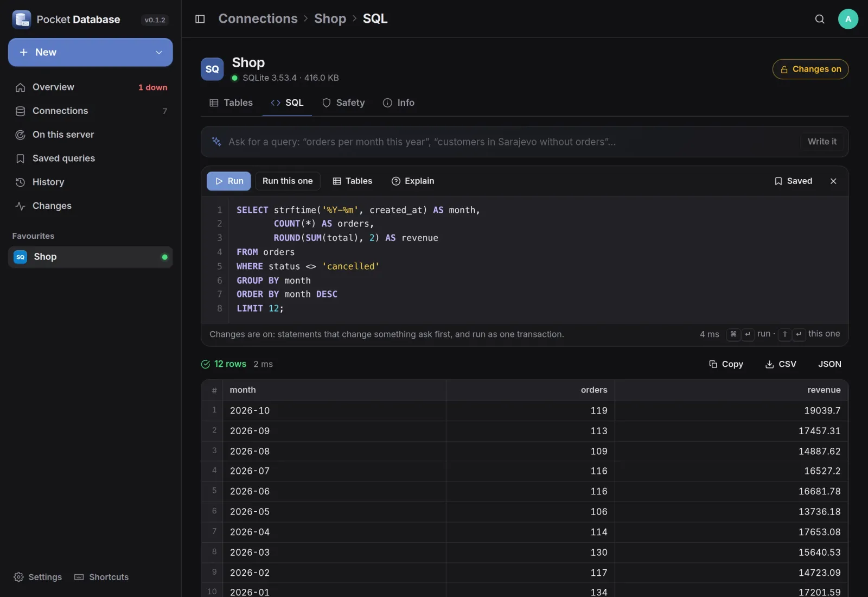Viewport: 868px width, 597px height.
Task: Open Connections in the sidebar
Action: (x=91, y=111)
